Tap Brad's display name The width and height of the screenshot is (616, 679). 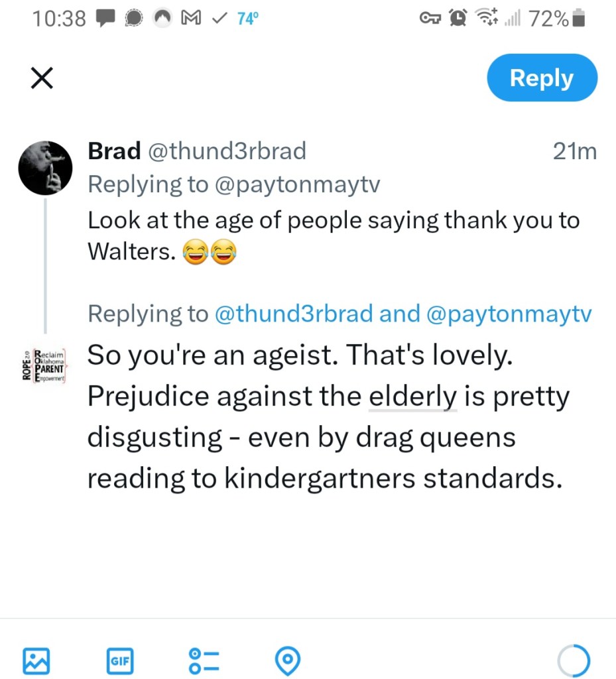114,151
